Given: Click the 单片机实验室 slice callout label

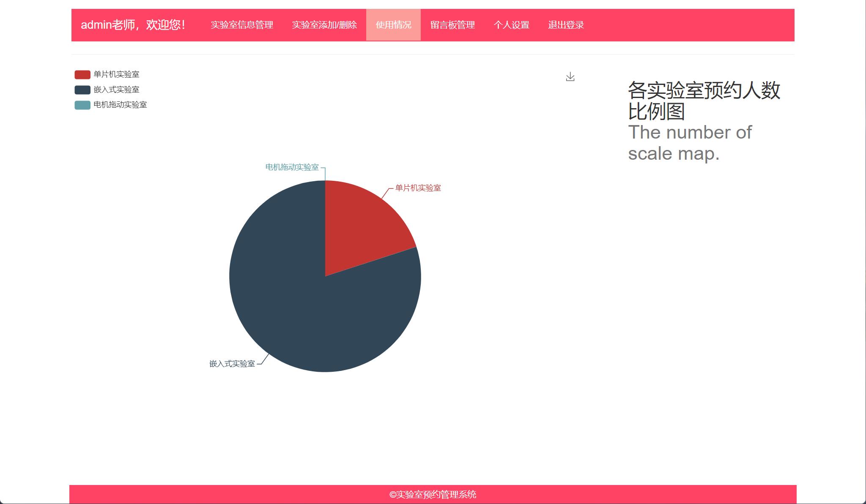Looking at the screenshot, I should click(x=417, y=189).
